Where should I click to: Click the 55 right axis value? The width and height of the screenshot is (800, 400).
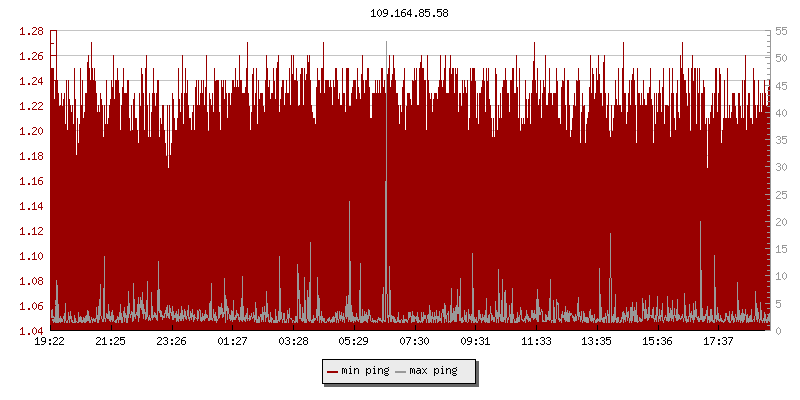(781, 31)
